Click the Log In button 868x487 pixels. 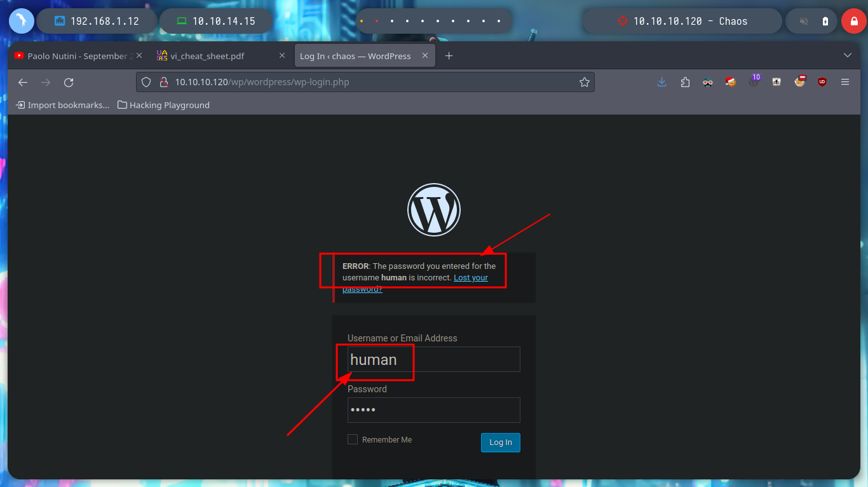[x=501, y=442]
